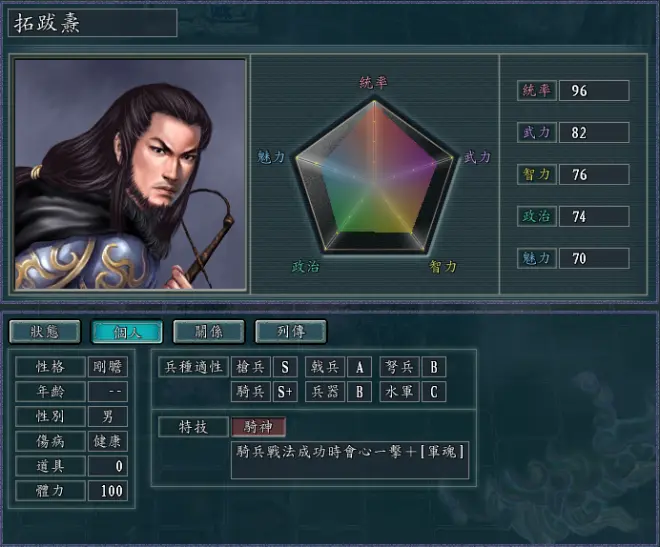This screenshot has width=660, height=547.
Task: Click the 智力 stat label box
Action: pos(537,174)
